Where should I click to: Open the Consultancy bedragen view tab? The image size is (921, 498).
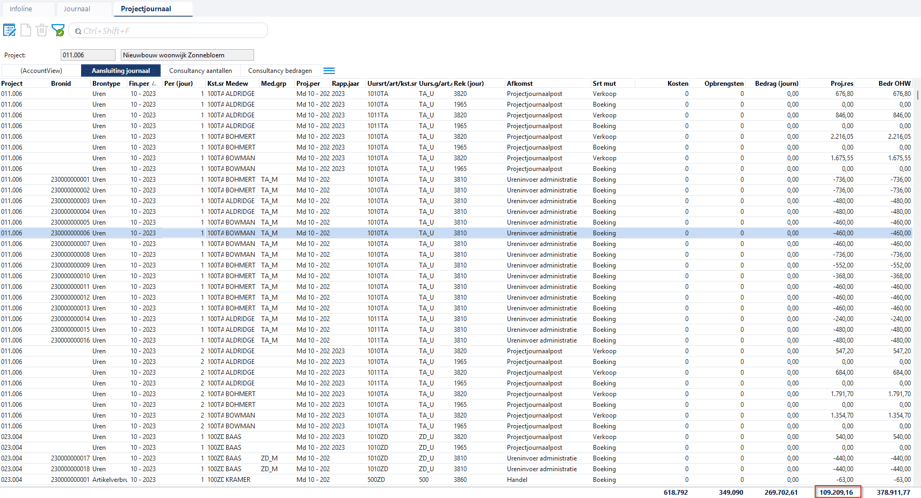(280, 70)
